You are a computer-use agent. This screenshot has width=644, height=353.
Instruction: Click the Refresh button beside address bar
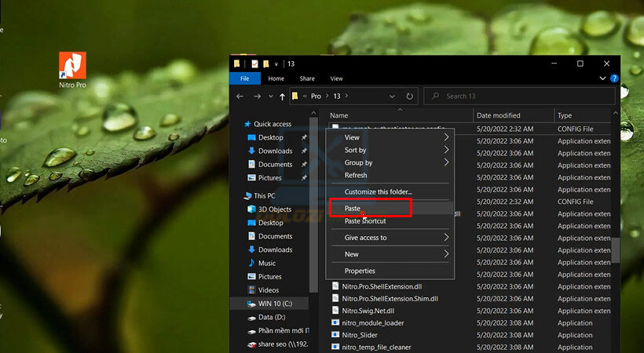(409, 96)
